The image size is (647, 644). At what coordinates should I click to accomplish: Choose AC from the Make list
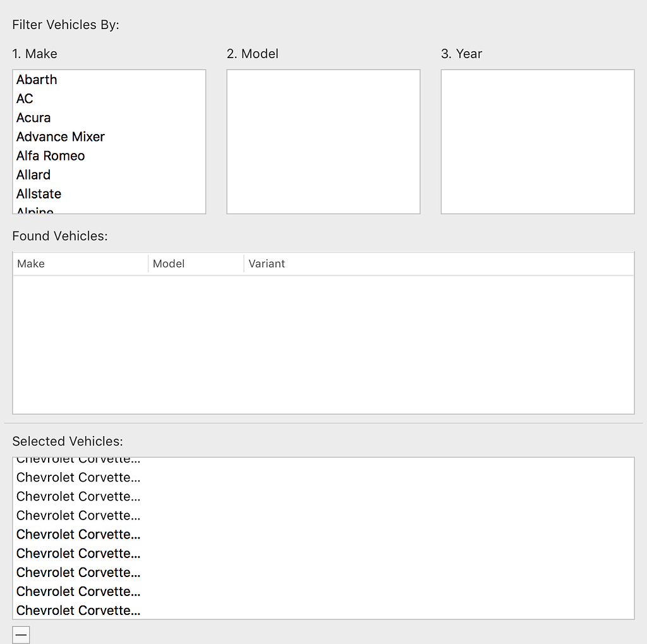tap(109, 99)
